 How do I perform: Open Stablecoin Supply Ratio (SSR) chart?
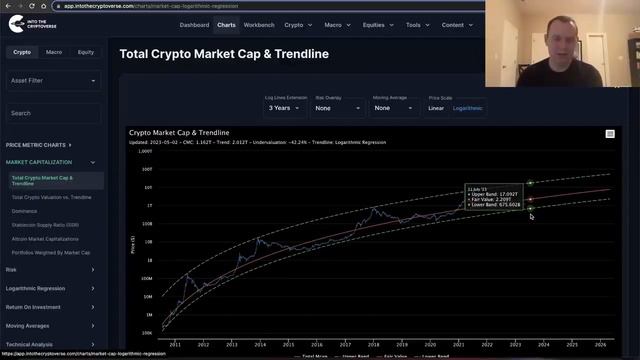(45, 225)
